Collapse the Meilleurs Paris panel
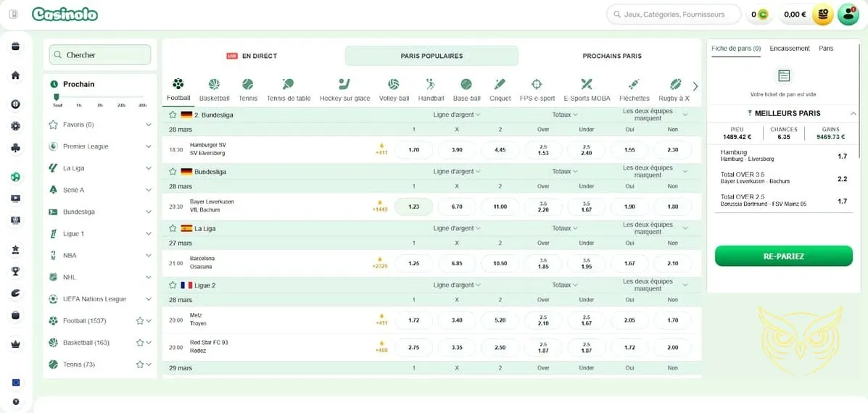Viewport: 868px width, 413px height. [853, 114]
